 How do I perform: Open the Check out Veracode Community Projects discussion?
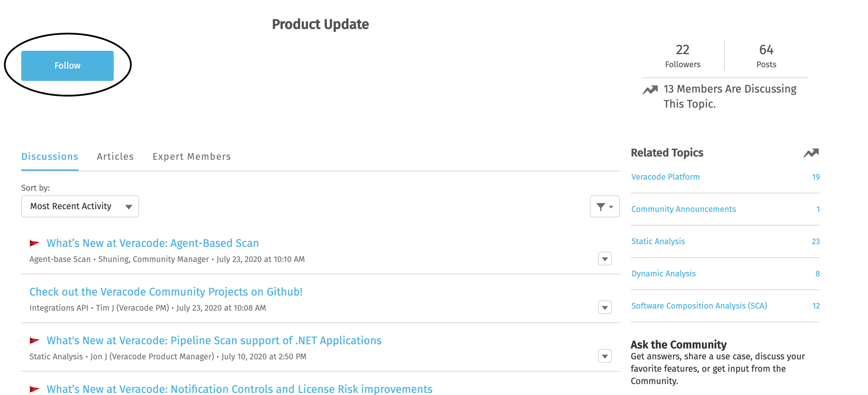(166, 292)
